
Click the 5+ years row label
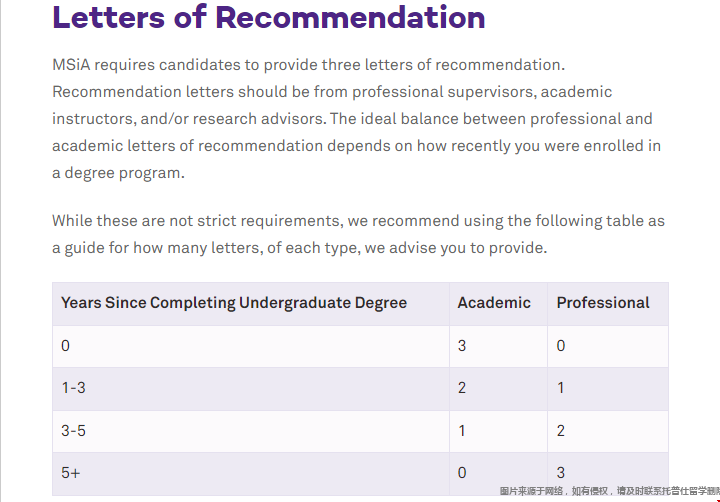tap(71, 473)
